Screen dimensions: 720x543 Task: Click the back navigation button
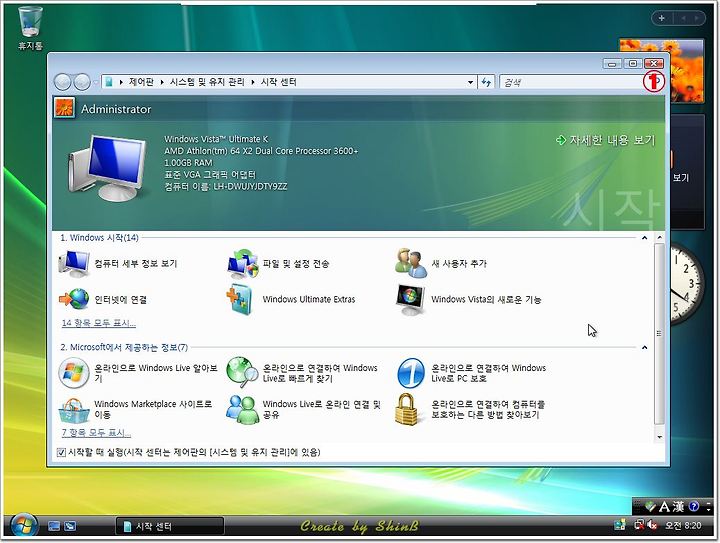pos(62,82)
